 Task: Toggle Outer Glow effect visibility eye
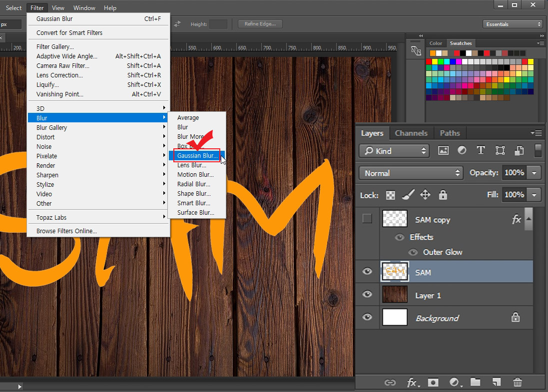[x=413, y=252]
